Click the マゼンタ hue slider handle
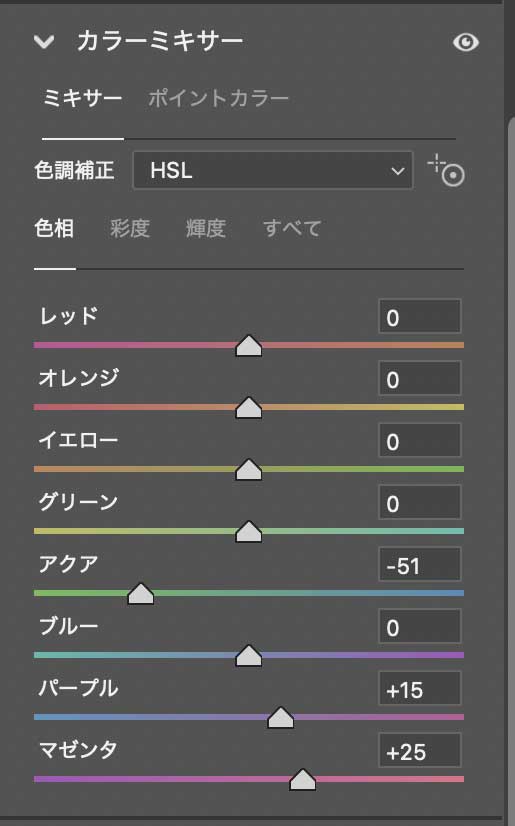Image resolution: width=515 pixels, height=826 pixels. tap(302, 780)
